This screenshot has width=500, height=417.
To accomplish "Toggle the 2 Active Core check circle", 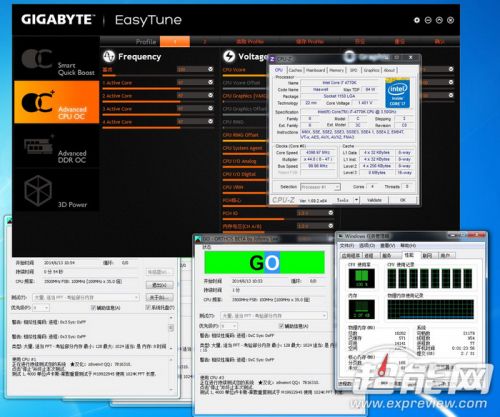I will [211, 95].
